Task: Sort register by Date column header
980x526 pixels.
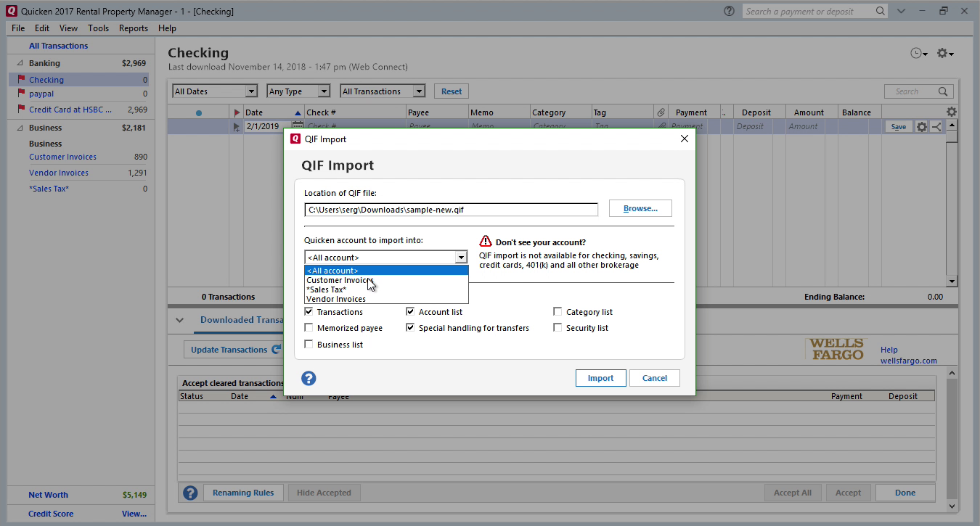Action: (x=272, y=112)
